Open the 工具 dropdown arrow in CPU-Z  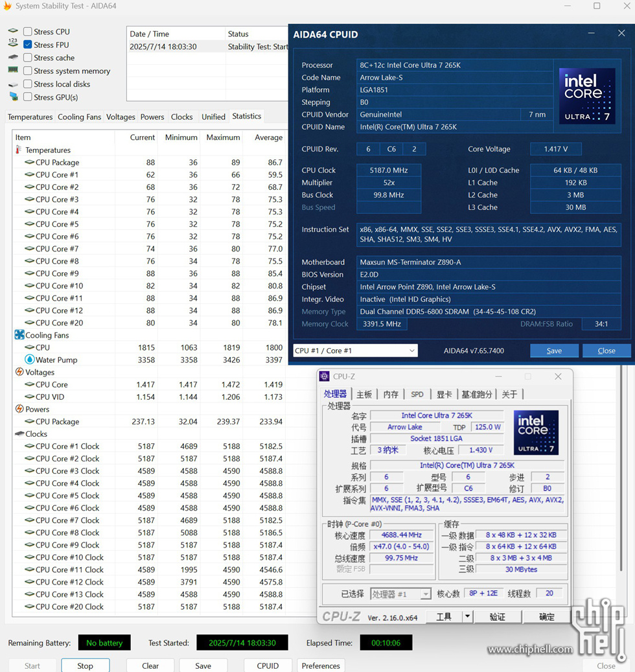467,616
